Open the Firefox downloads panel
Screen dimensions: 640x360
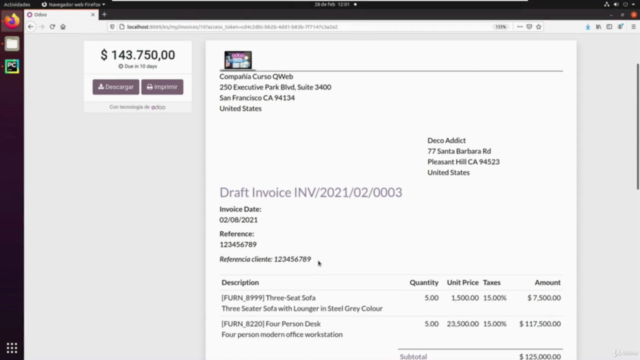[588, 27]
